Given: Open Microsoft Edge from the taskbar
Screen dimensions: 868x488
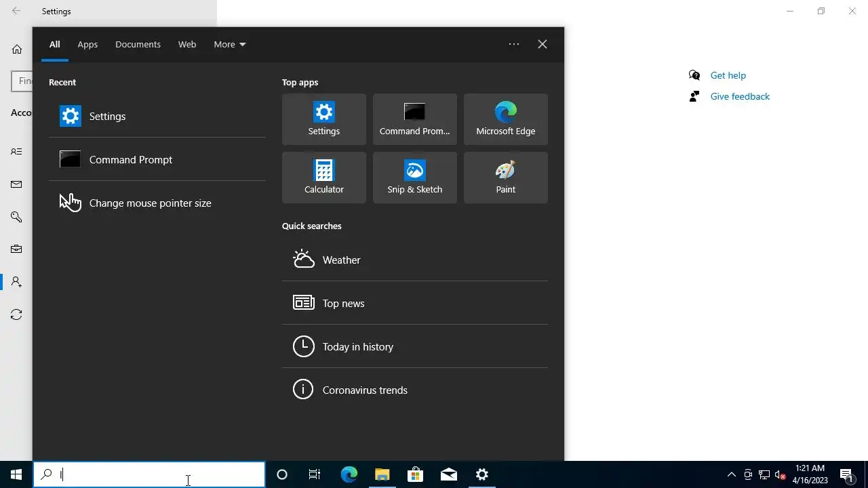Looking at the screenshot, I should 349,474.
